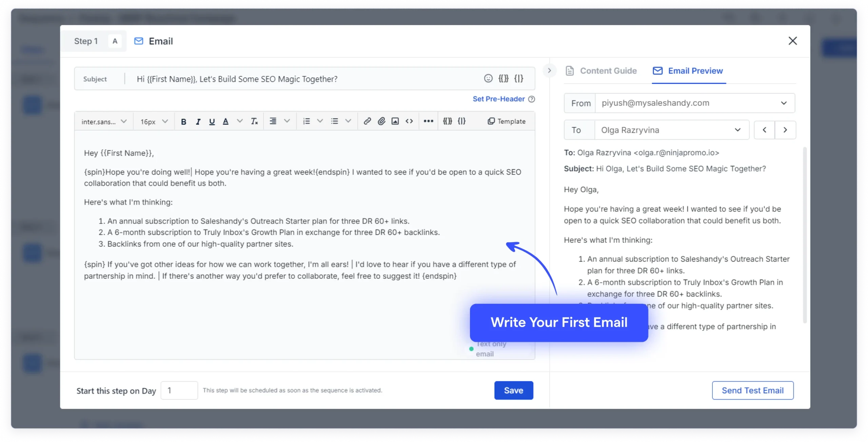Open the Template picker
868x442 pixels.
click(507, 121)
